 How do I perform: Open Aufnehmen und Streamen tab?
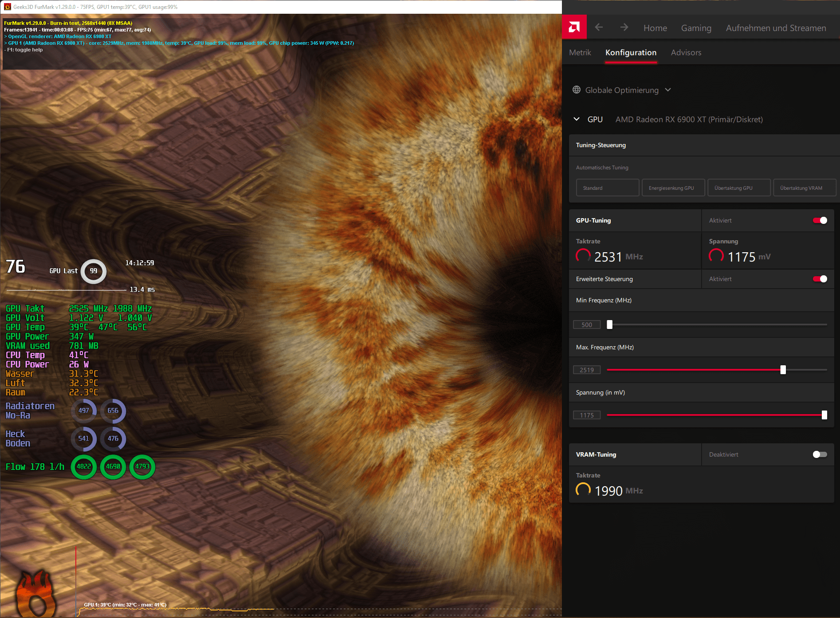click(x=776, y=28)
